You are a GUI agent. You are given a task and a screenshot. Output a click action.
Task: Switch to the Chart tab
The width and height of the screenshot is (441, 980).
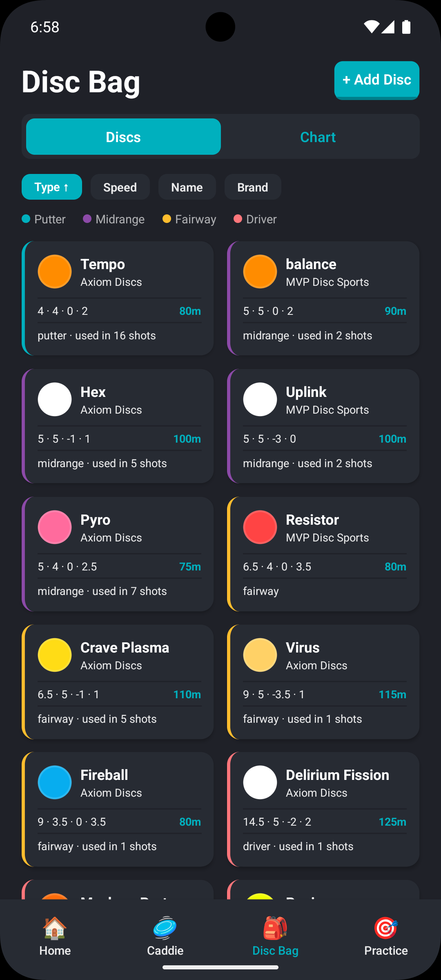pyautogui.click(x=318, y=137)
